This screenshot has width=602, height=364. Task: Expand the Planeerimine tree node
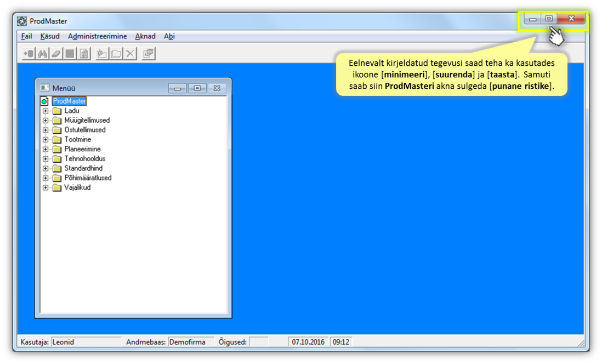tap(46, 149)
